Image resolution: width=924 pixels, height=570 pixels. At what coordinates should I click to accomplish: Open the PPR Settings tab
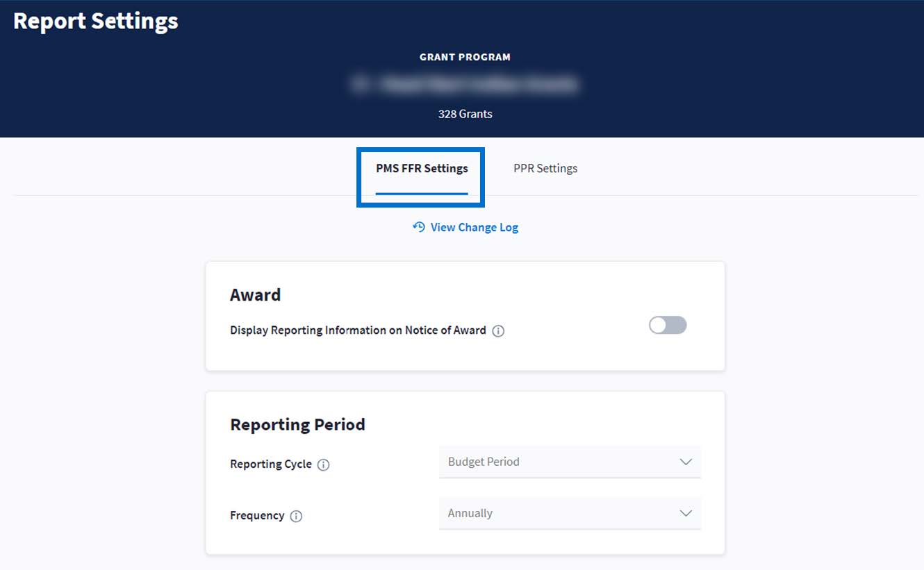545,168
